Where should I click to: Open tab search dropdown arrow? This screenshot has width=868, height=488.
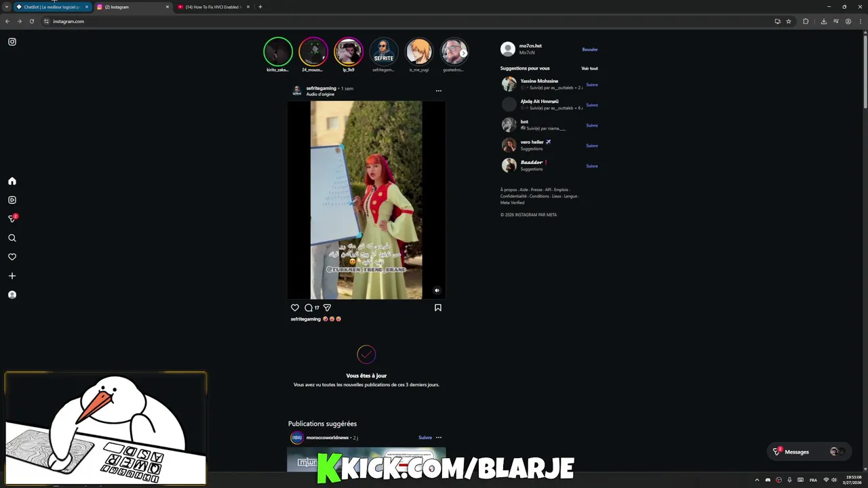pyautogui.click(x=7, y=7)
